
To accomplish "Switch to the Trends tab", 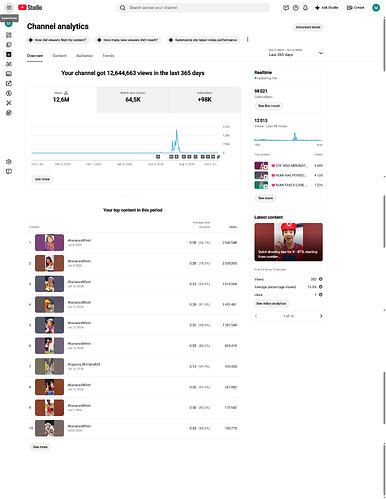I will pos(108,56).
